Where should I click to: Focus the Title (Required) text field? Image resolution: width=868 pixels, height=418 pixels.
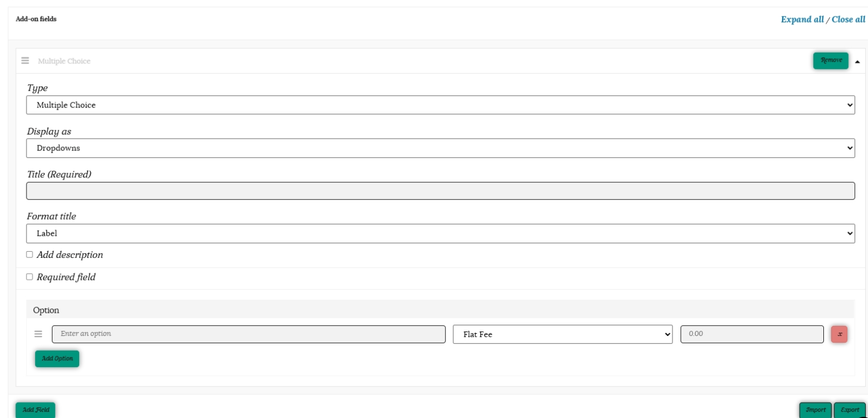(x=440, y=191)
